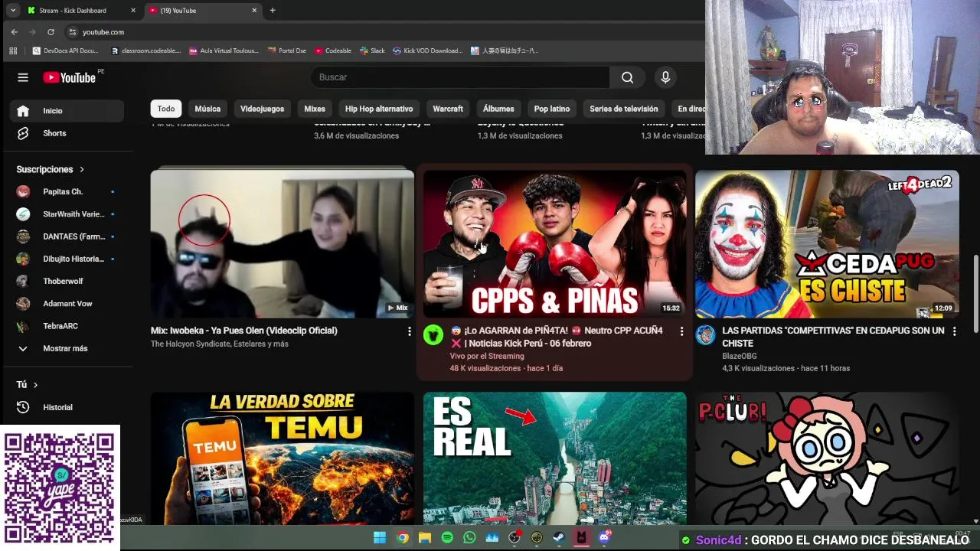
Task: Open the Slack bookmark
Action: point(373,51)
